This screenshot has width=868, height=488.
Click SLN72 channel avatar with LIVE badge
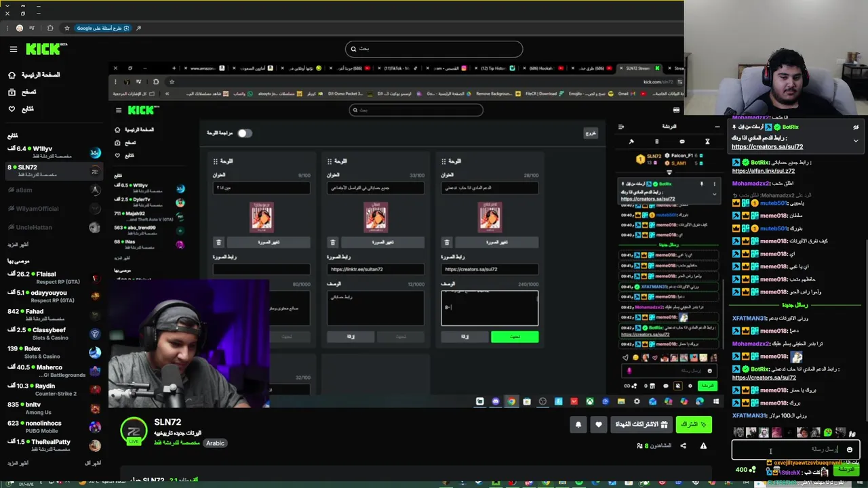pyautogui.click(x=134, y=430)
